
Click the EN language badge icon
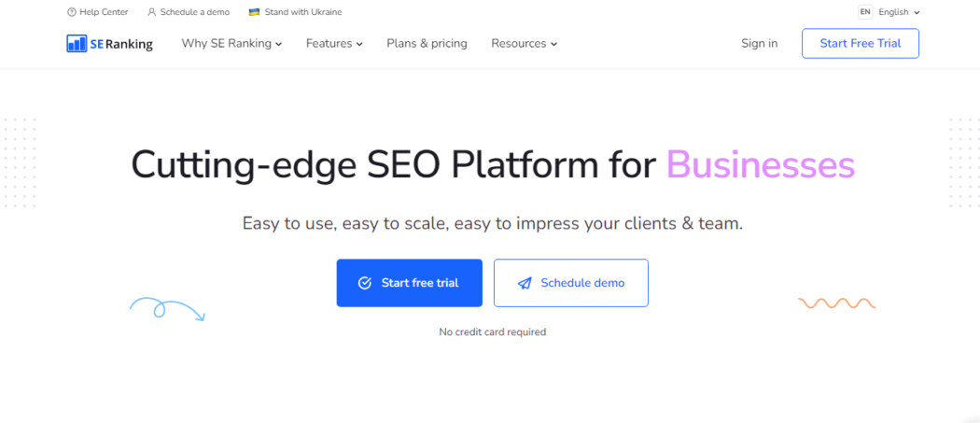click(x=865, y=12)
